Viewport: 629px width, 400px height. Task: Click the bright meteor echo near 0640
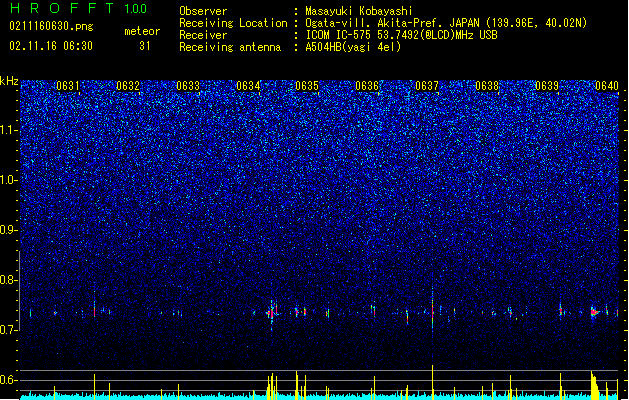point(595,312)
